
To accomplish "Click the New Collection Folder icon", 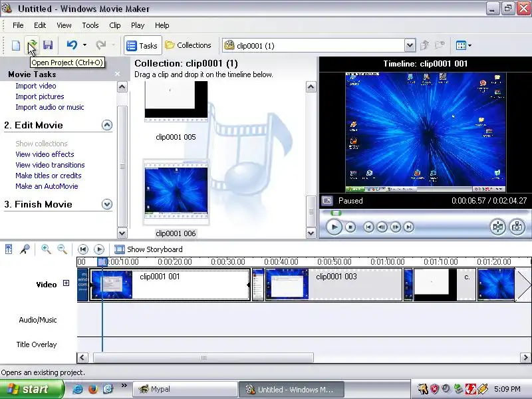I will [x=440, y=45].
